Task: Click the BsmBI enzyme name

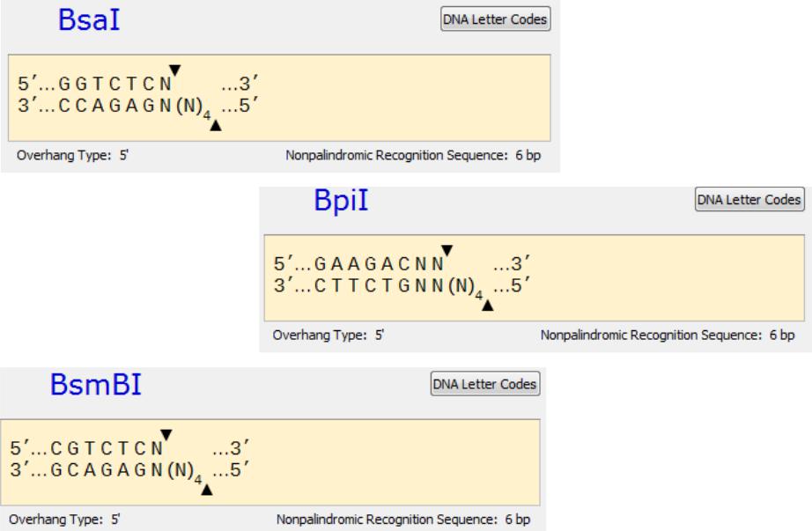Action: click(x=96, y=385)
